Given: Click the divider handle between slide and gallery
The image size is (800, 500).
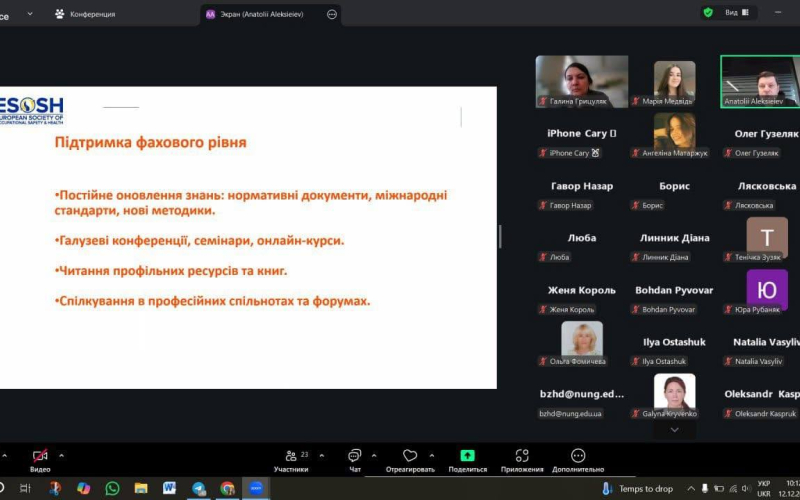Looking at the screenshot, I should coord(500,237).
